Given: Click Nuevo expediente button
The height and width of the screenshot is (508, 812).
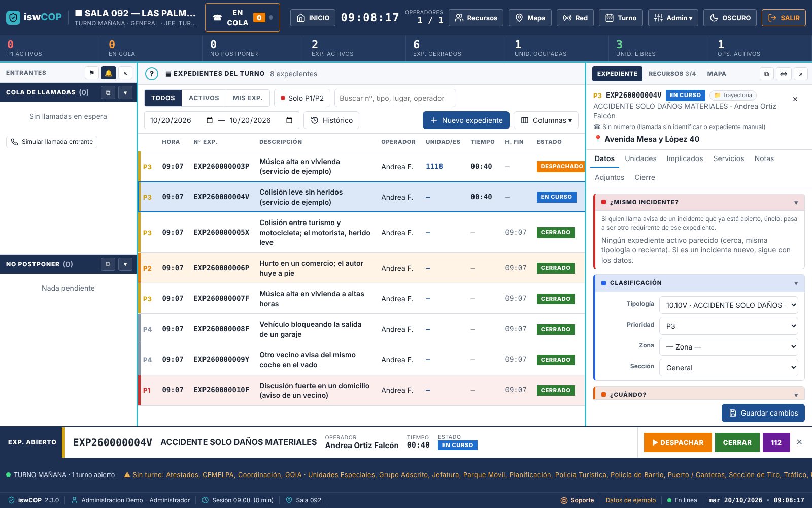Looking at the screenshot, I should [466, 120].
